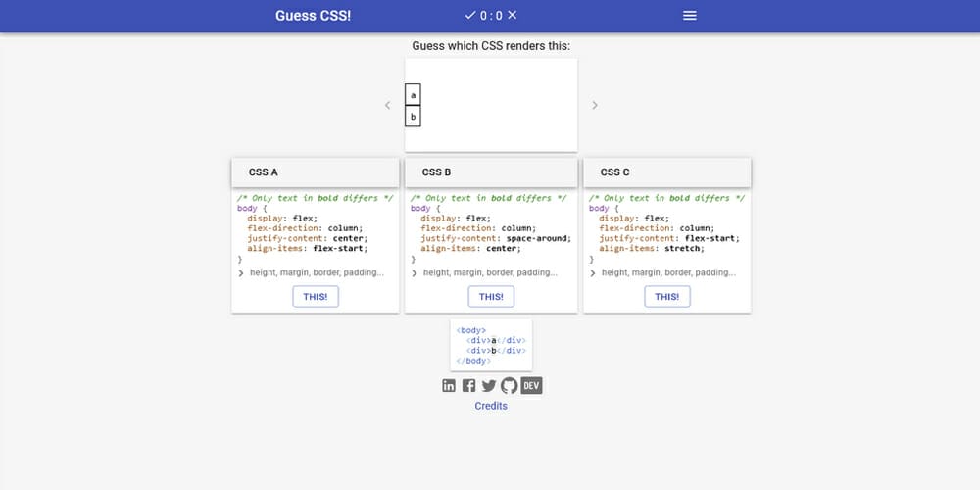Image resolution: width=980 pixels, height=490 pixels.
Task: Click the score text 0 : 0
Action: [491, 16]
